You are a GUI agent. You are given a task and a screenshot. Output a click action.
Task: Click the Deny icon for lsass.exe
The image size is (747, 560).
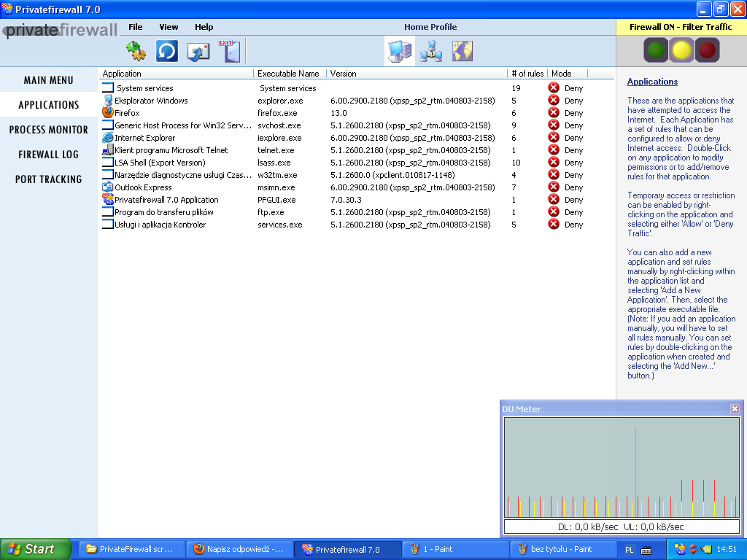(554, 162)
